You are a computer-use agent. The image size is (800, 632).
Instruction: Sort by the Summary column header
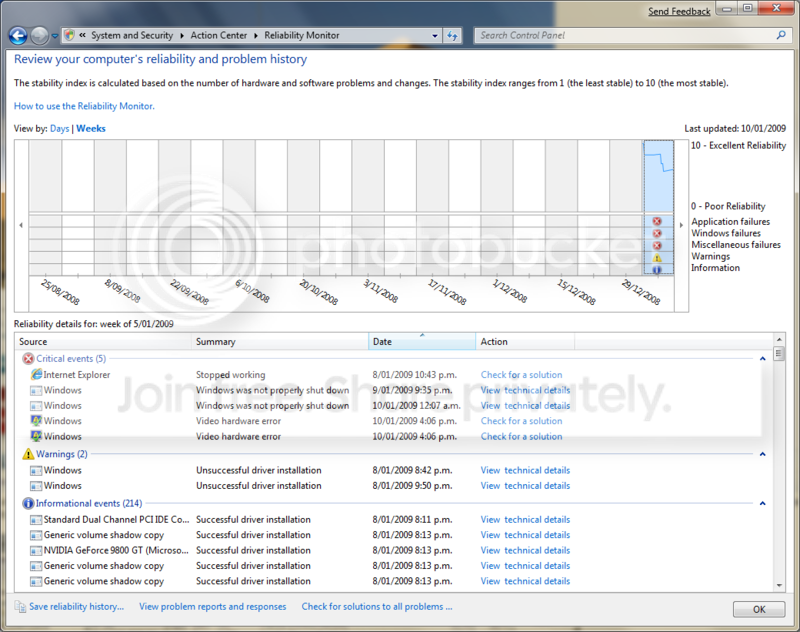pos(281,342)
